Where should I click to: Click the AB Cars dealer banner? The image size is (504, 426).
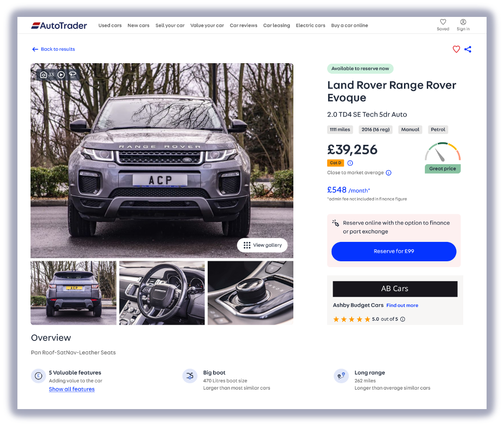click(395, 289)
